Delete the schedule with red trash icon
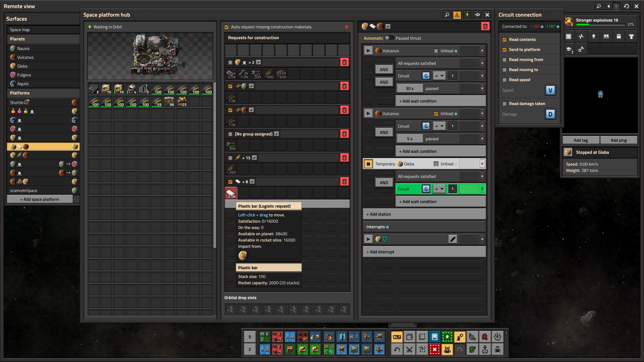 point(485,26)
